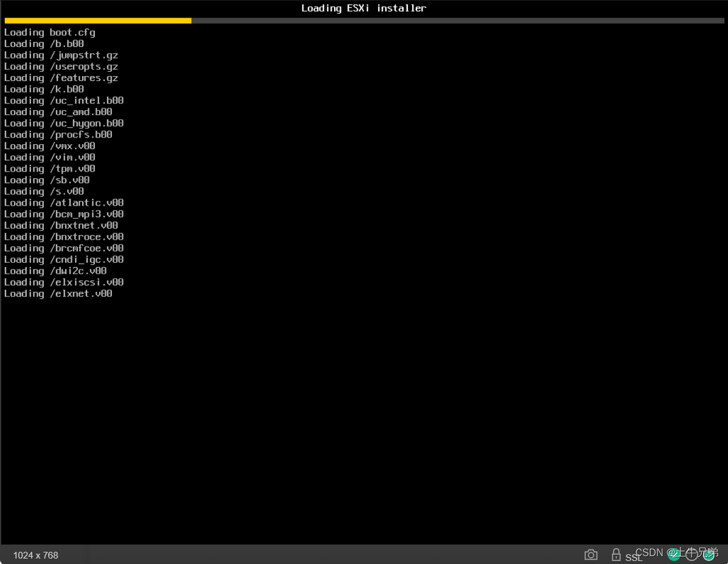This screenshot has width=728, height=564.
Task: Click the gray unfilled progress track
Action: click(x=457, y=20)
